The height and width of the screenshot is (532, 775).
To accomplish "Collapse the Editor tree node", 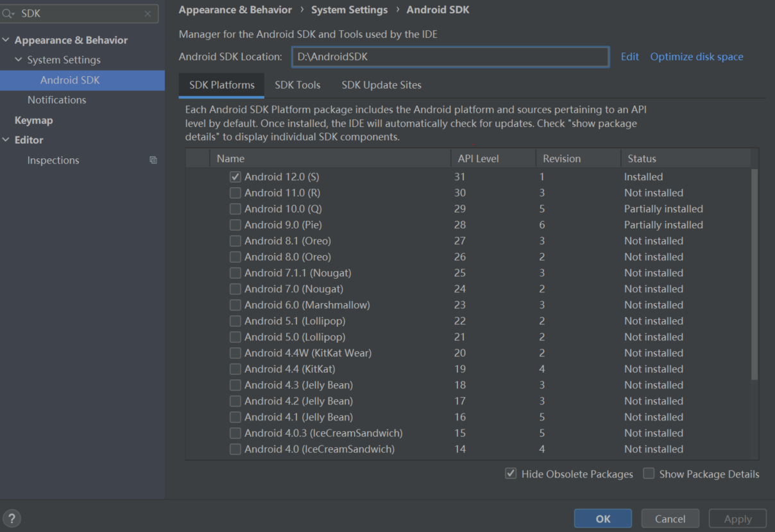I will [6, 140].
